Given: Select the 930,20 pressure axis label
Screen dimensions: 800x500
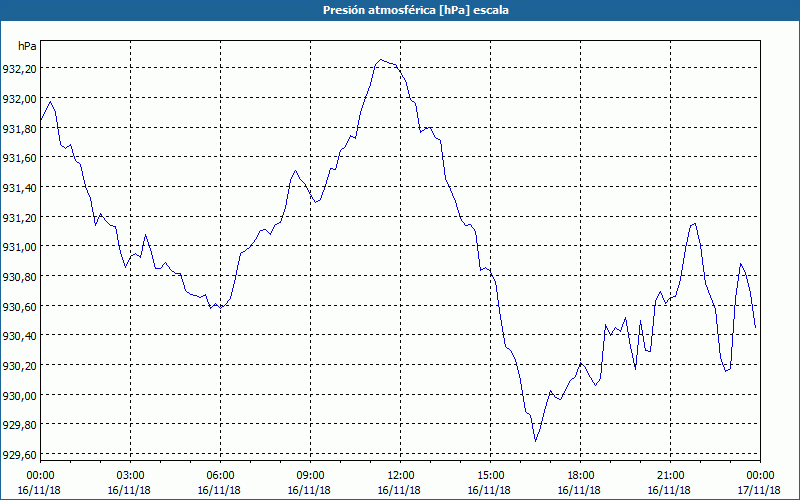Looking at the screenshot, I should click(19, 365).
